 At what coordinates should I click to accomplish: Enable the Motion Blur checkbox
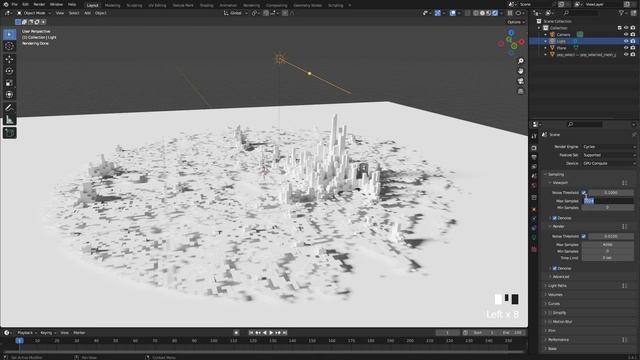point(550,322)
